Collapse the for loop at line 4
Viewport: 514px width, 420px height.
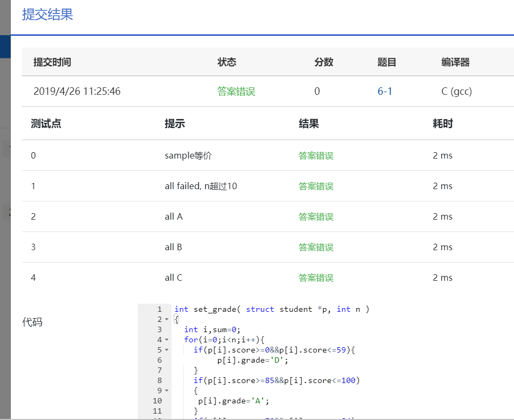(x=166, y=340)
